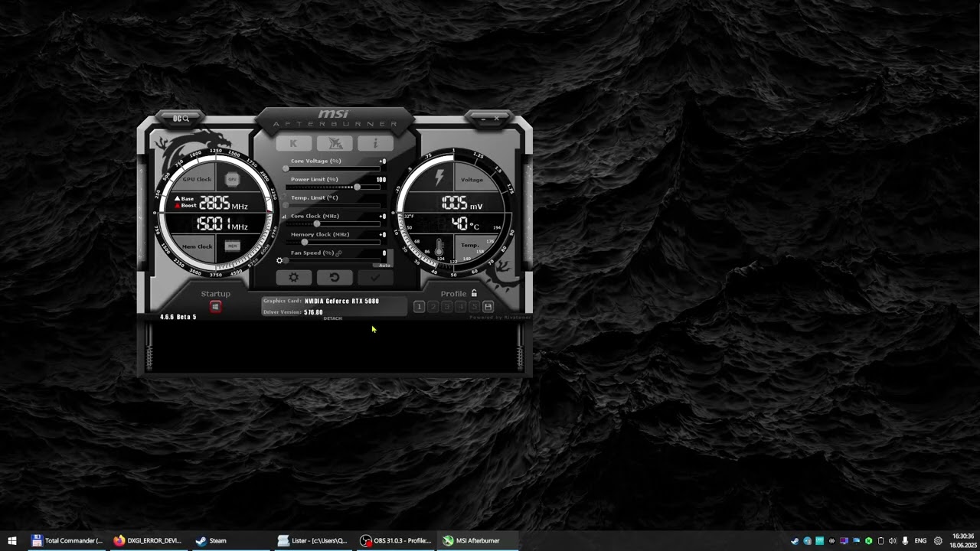Select profile slot 3
This screenshot has height=551, width=980.
(x=447, y=306)
